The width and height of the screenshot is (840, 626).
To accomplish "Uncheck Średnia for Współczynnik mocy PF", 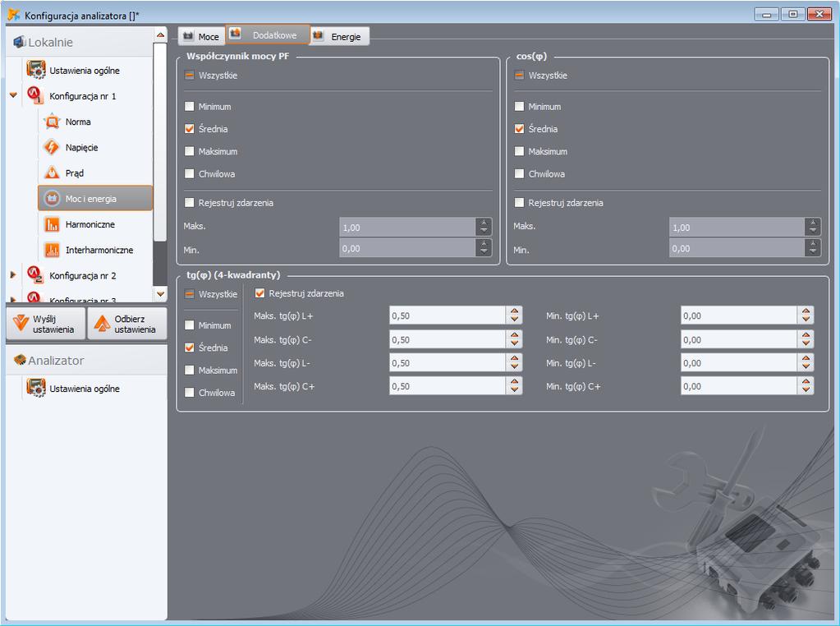I will pyautogui.click(x=189, y=129).
